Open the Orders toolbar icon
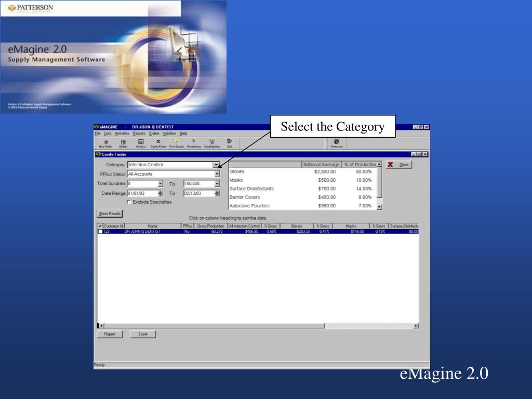Viewport: 532px width, 399px height. coord(123,143)
